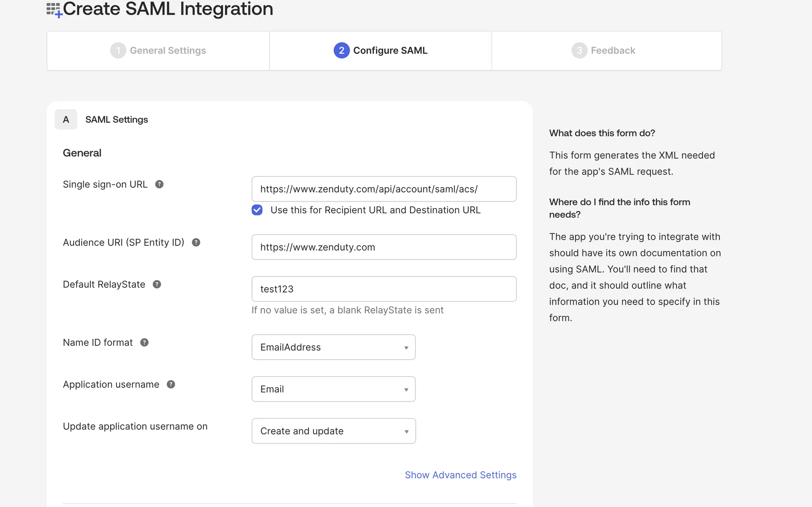Open the Name ID format dropdown
812x507 pixels.
click(x=333, y=347)
